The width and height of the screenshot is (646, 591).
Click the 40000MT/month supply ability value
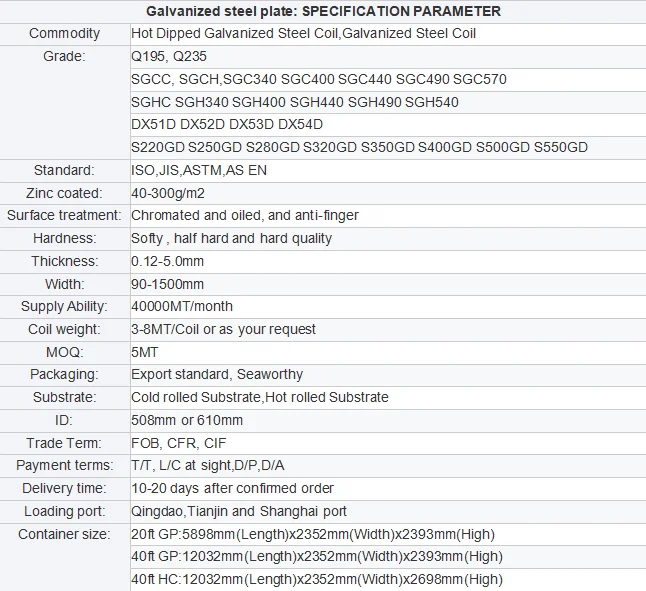click(182, 306)
